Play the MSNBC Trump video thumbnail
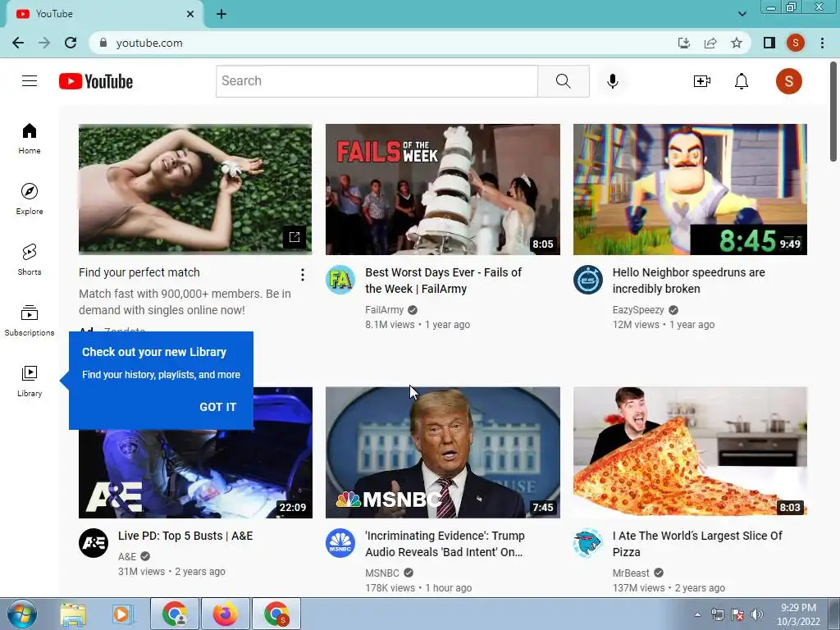Viewport: 840px width, 630px height. [442, 453]
